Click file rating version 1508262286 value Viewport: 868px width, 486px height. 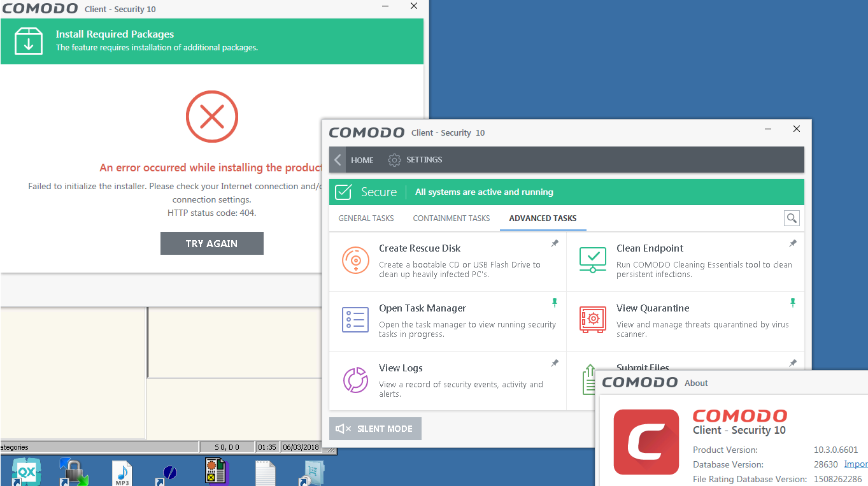pos(838,479)
